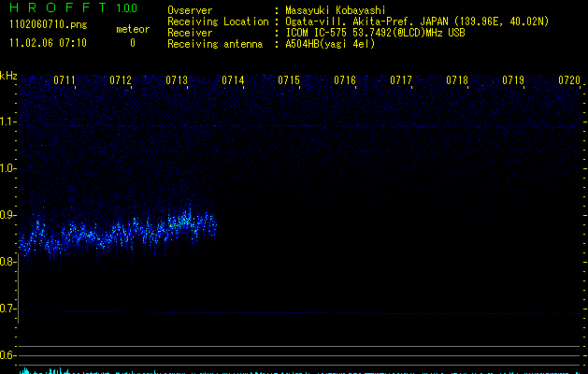
Task: Click the meteor count value 0
Action: click(132, 43)
